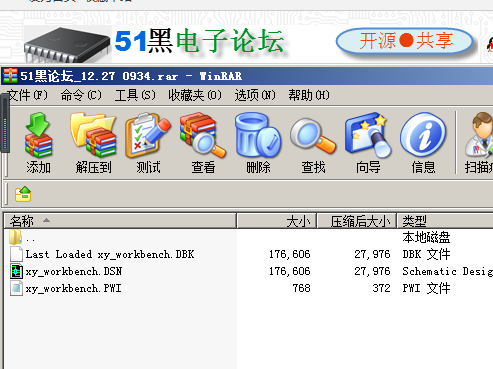The width and height of the screenshot is (493, 369).
Task: Click the xy_workbench.DSN schematic file icon
Action: (x=16, y=271)
